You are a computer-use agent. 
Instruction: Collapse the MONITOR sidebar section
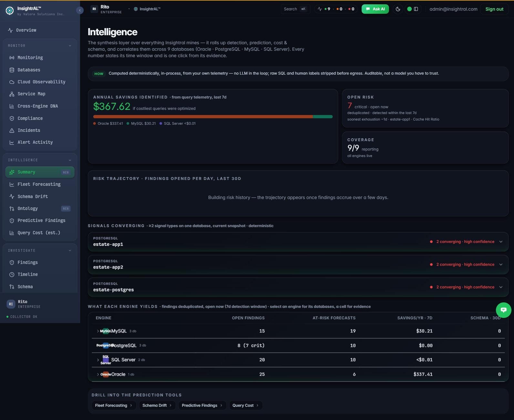(70, 46)
